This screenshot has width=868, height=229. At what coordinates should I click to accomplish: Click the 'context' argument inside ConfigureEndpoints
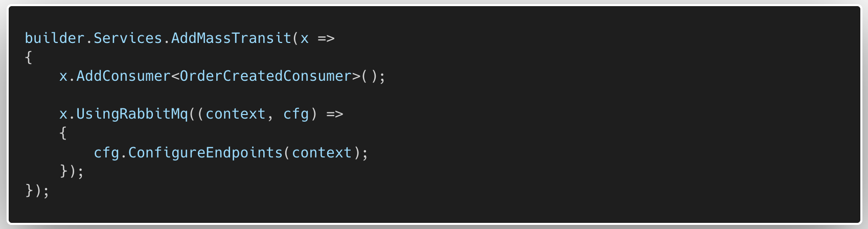pos(322,153)
